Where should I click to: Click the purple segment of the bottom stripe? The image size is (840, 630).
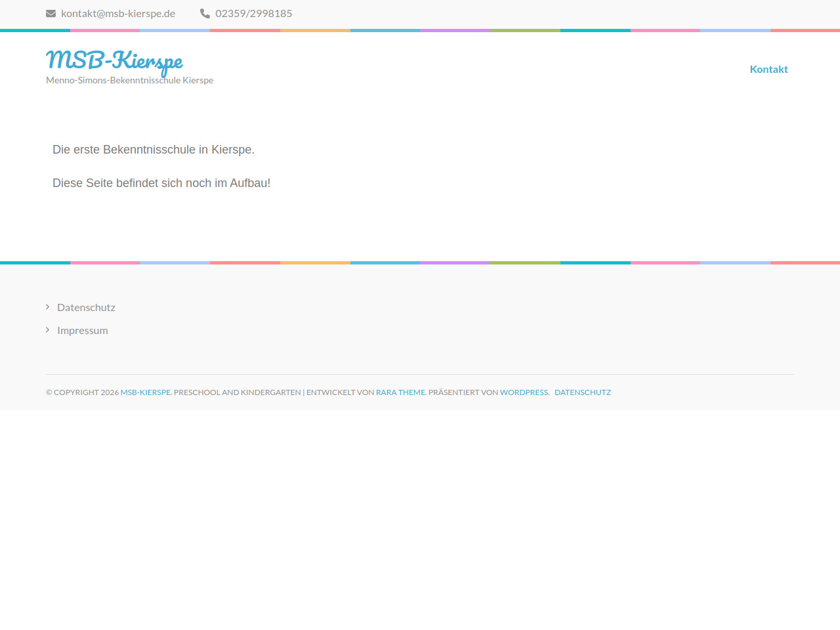click(455, 262)
